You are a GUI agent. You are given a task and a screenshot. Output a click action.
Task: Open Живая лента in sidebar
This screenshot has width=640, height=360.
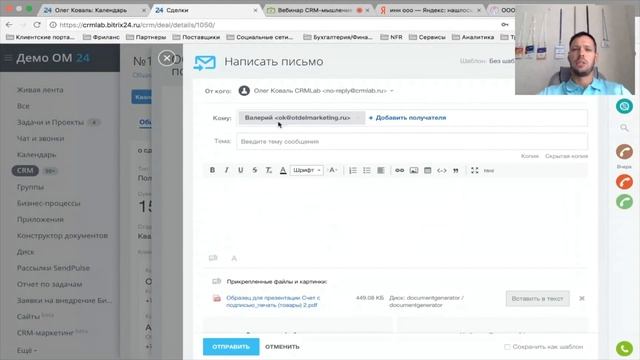(40, 90)
